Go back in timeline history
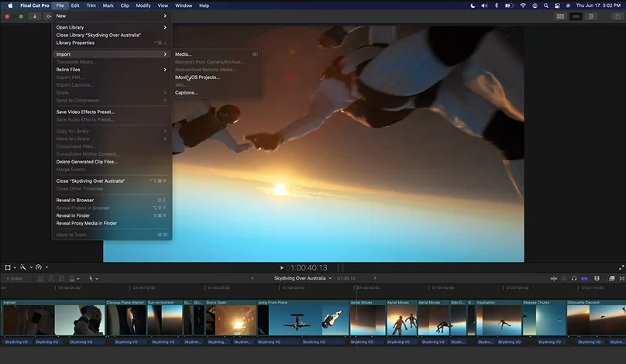Screen dimensions: 626x364 tap(253, 278)
